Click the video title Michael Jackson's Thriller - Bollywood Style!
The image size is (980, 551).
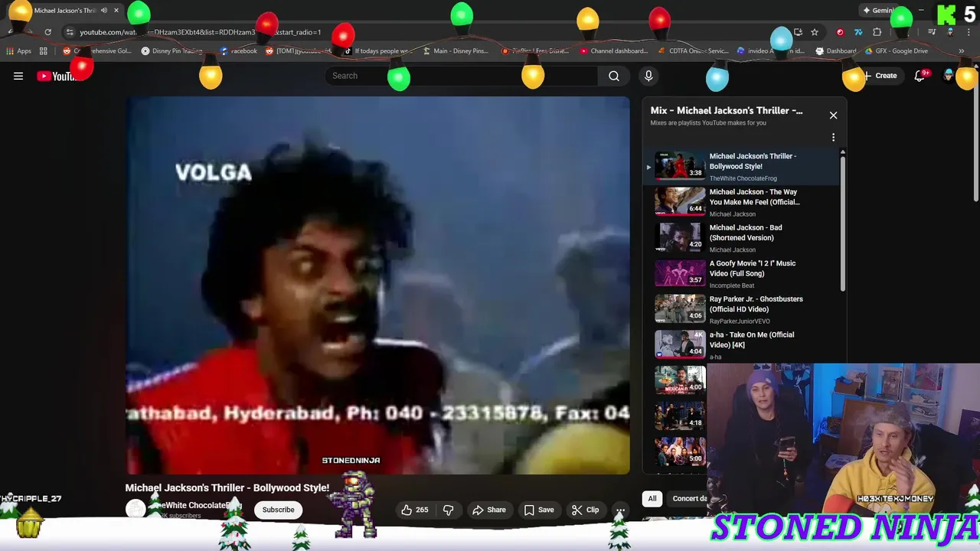[227, 487]
